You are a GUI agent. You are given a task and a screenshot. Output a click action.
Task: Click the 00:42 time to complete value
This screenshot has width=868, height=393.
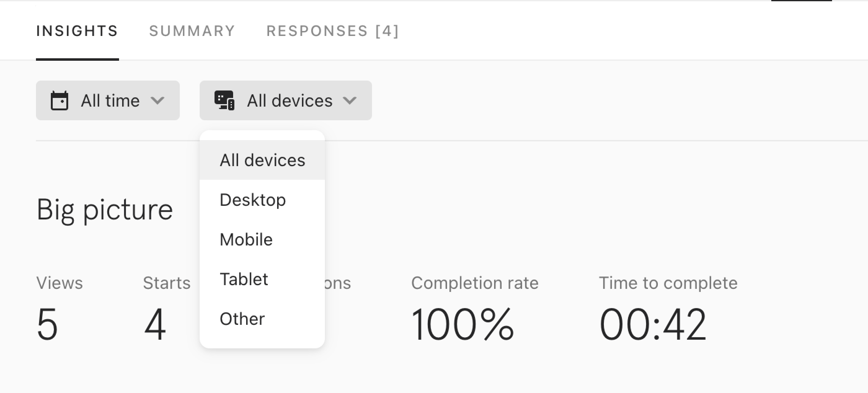click(x=653, y=324)
